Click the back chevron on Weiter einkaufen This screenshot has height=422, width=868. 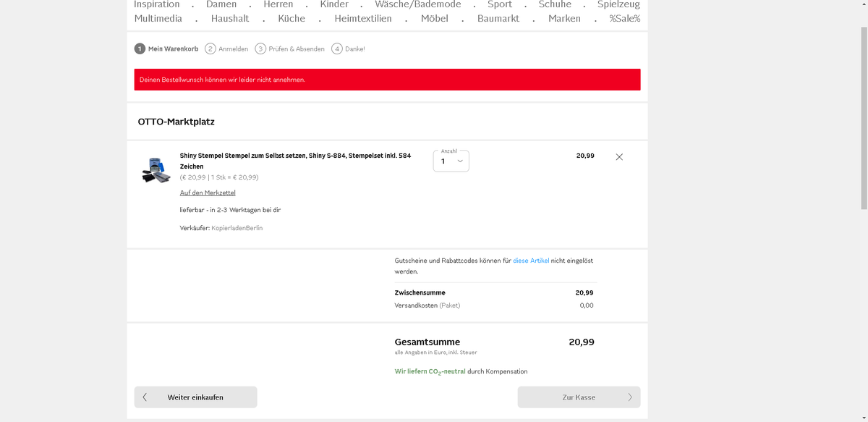pos(145,397)
